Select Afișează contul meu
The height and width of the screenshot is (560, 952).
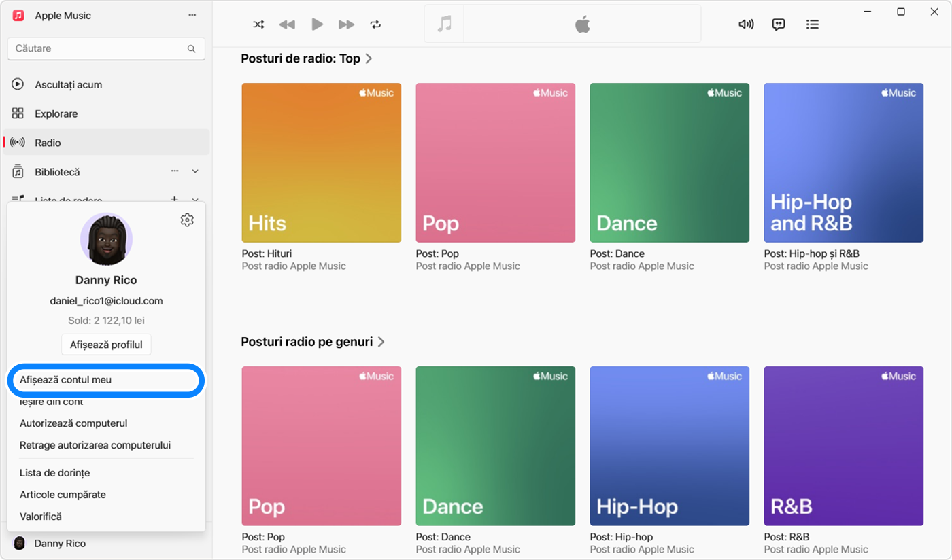point(106,380)
